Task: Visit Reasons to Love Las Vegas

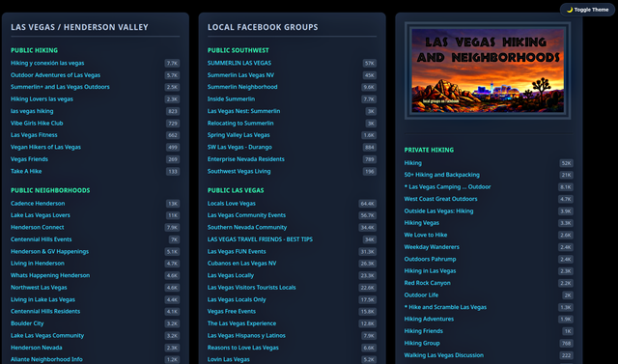Action: point(242,348)
